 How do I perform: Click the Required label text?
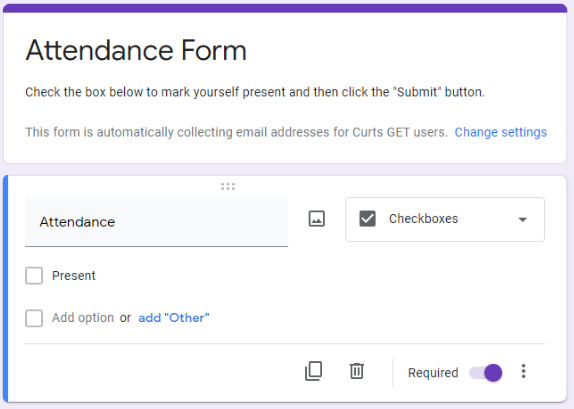(x=433, y=373)
